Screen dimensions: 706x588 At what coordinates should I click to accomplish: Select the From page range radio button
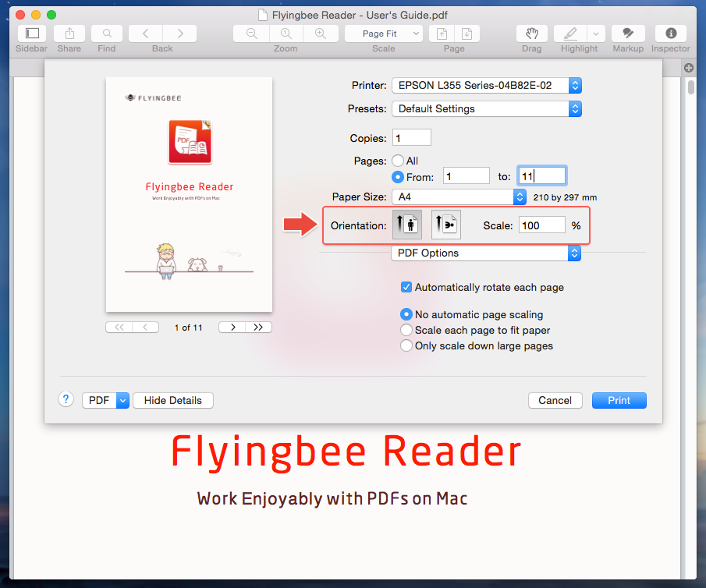(x=398, y=177)
